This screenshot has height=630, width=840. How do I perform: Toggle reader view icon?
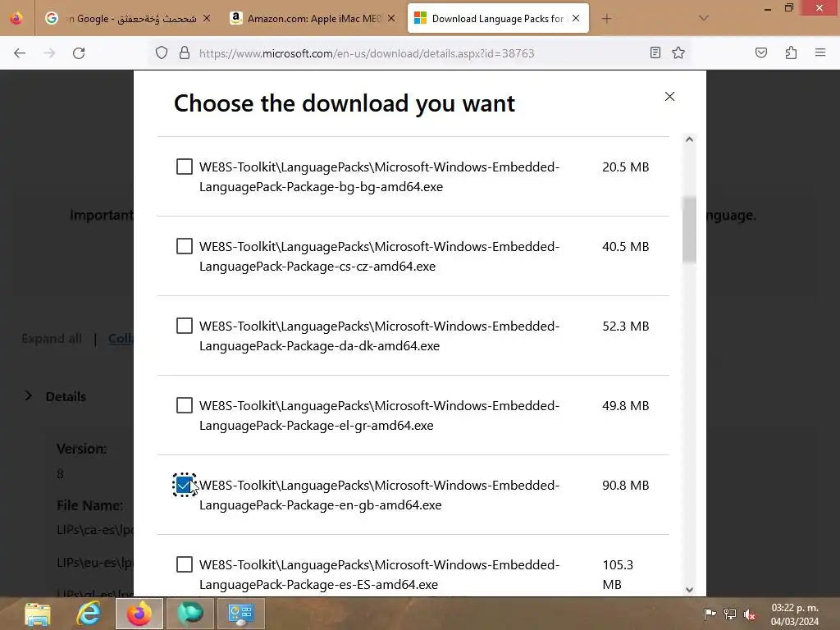point(655,52)
